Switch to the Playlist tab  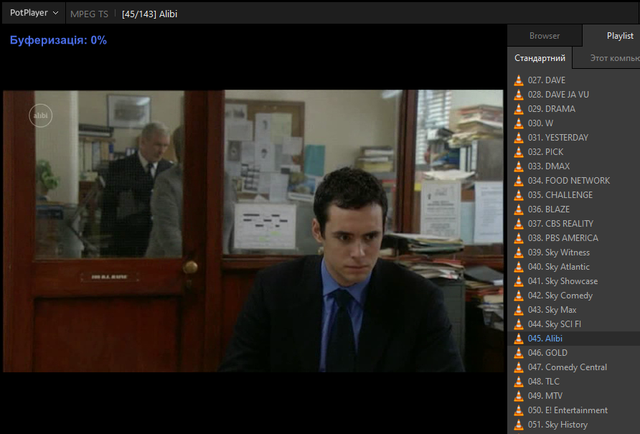[x=620, y=36]
